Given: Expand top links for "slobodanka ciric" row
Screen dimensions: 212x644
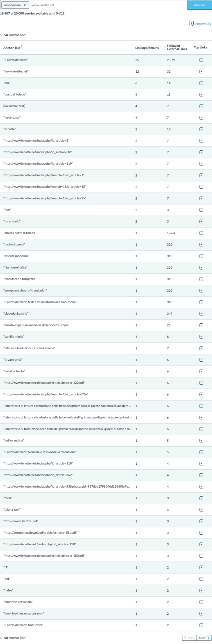Looking at the screenshot, I should coord(201,313).
